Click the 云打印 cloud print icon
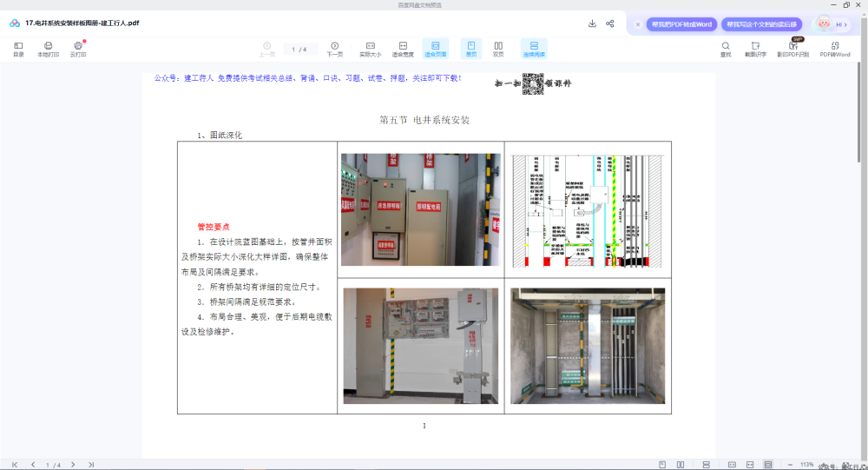The image size is (868, 470). point(78,49)
